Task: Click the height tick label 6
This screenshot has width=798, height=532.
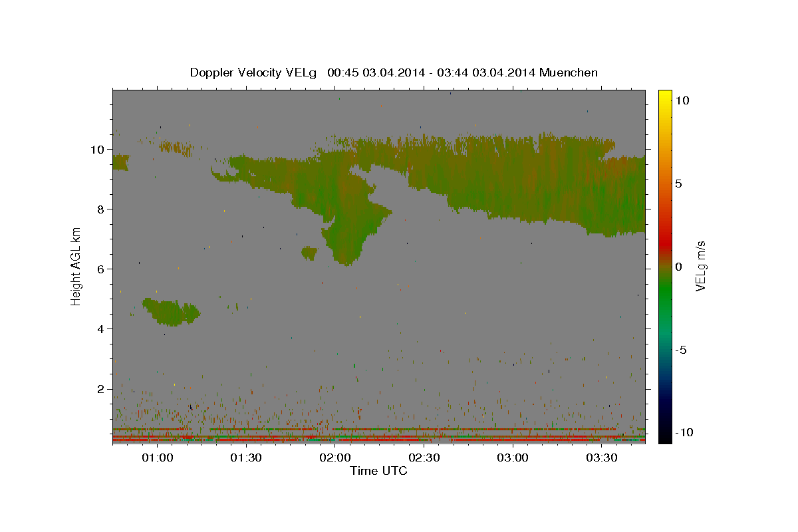Action: coord(102,269)
